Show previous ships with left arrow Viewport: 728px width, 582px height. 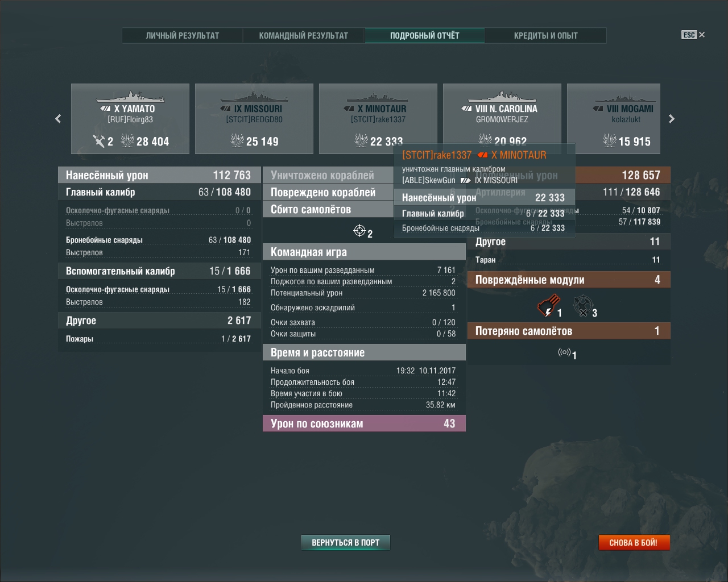tap(58, 119)
